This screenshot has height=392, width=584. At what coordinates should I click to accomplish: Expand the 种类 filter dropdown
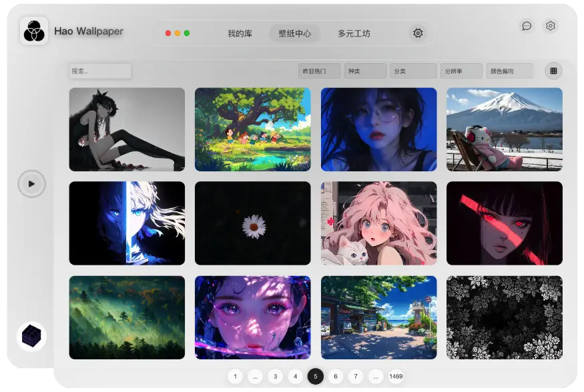(365, 71)
